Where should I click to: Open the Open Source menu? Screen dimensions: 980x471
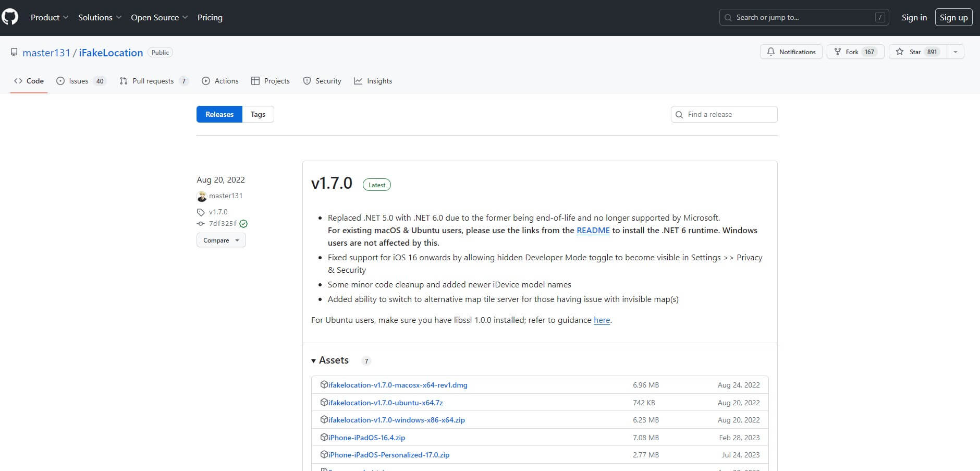pos(159,17)
